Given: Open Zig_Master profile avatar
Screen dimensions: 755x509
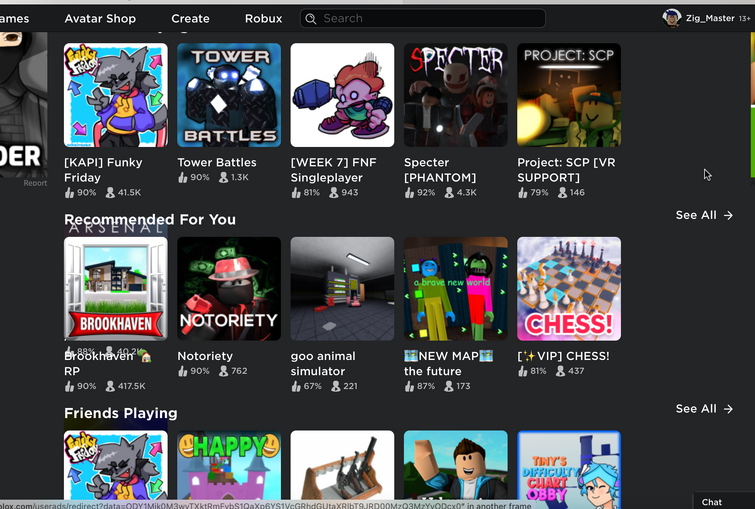Looking at the screenshot, I should point(671,18).
